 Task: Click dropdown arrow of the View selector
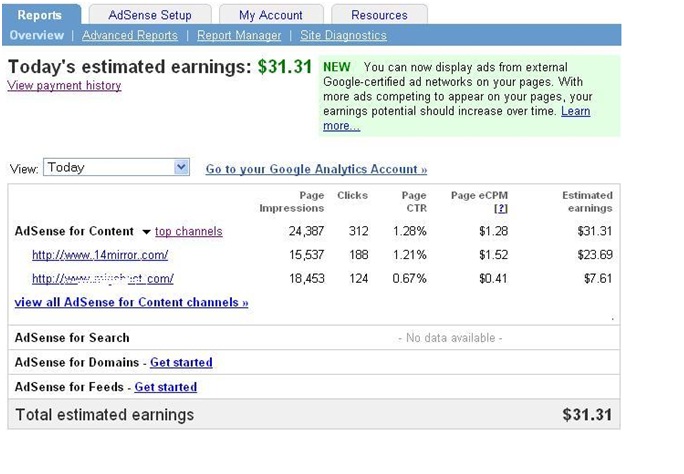(x=181, y=167)
